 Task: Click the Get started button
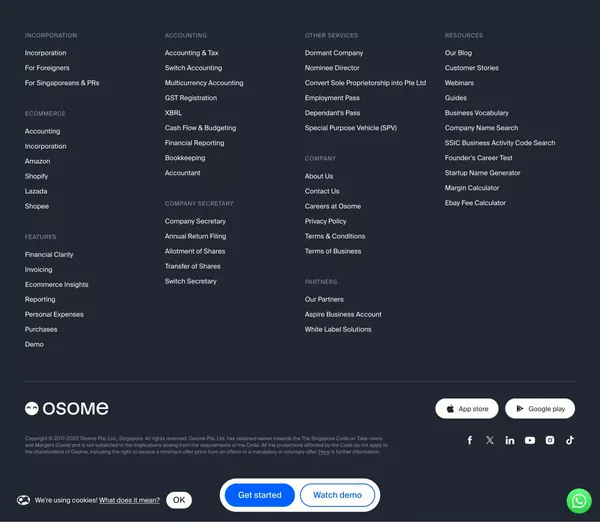pyautogui.click(x=260, y=495)
